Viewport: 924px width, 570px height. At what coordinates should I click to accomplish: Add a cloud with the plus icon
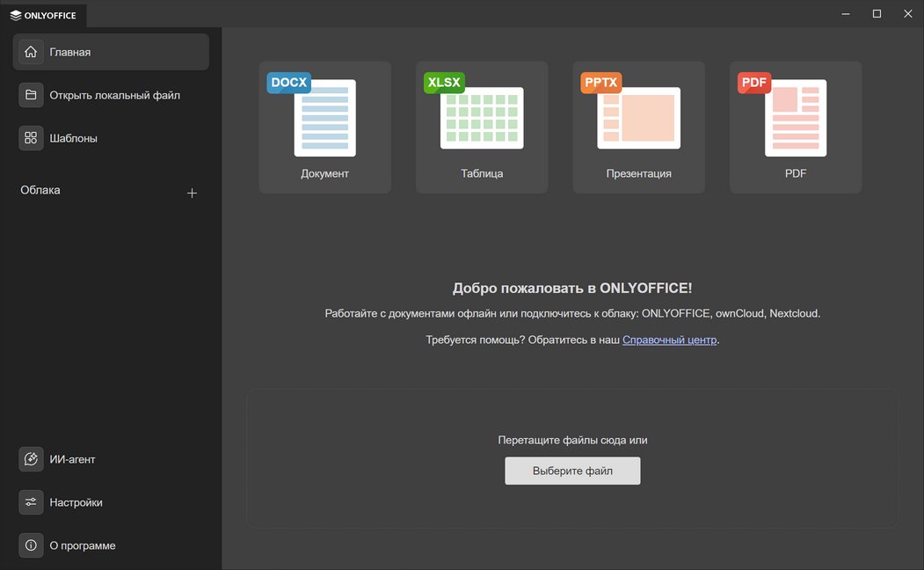pos(193,193)
